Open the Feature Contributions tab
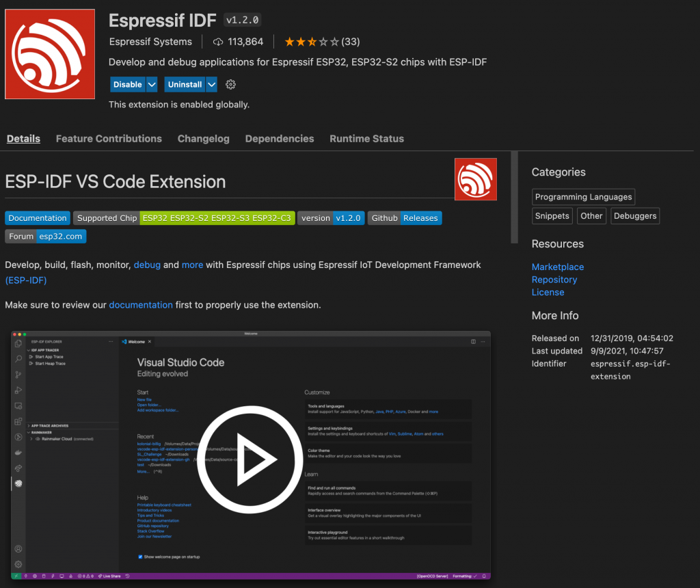 [x=108, y=139]
